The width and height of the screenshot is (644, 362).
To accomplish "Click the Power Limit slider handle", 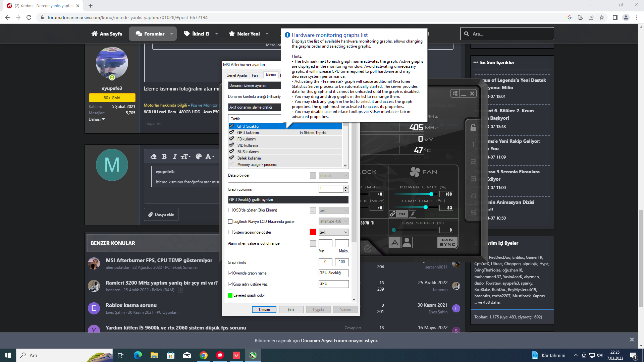I will click(431, 194).
